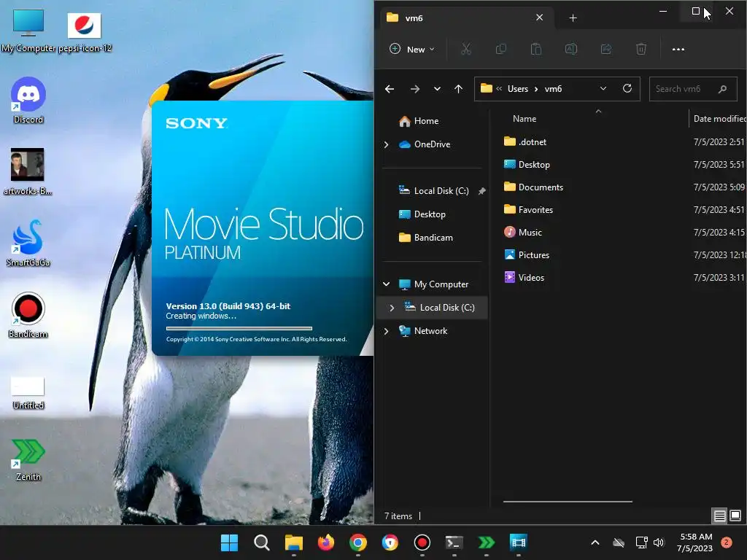Open taskbar clock showing 5:58 AM
This screenshot has height=560, width=747.
pyautogui.click(x=695, y=542)
